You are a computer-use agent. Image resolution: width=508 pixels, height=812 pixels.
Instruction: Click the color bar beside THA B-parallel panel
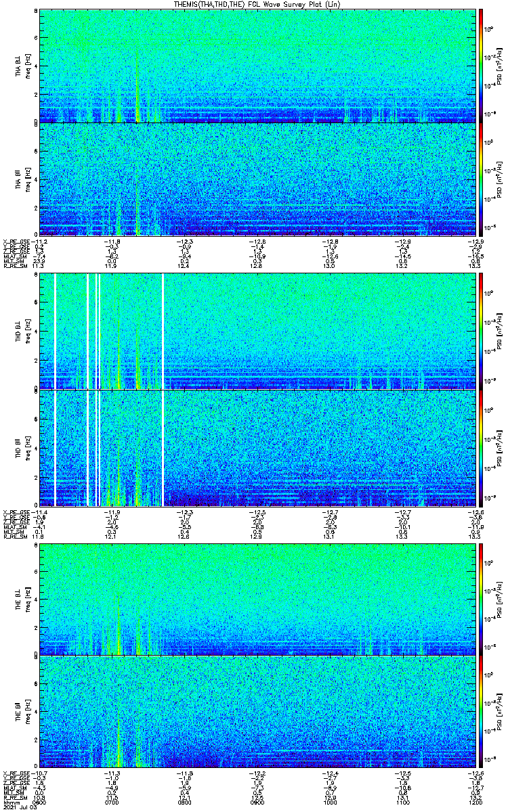(x=482, y=179)
